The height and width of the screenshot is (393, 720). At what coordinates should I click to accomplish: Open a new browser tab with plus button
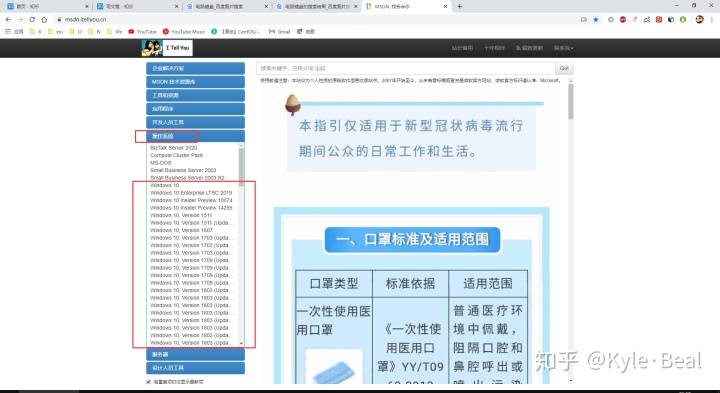coord(459,6)
